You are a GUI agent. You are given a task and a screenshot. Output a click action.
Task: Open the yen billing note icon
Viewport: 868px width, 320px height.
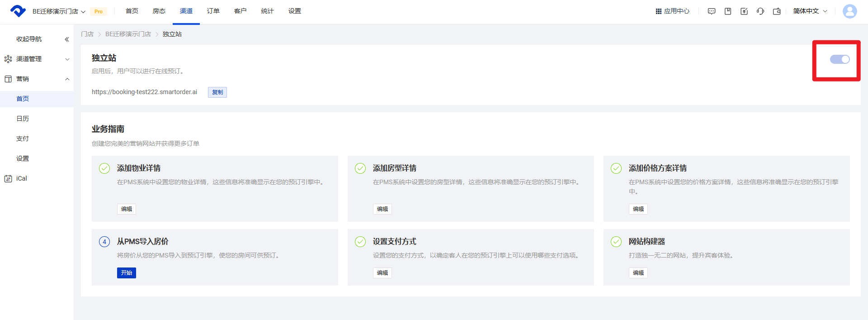[x=744, y=11]
